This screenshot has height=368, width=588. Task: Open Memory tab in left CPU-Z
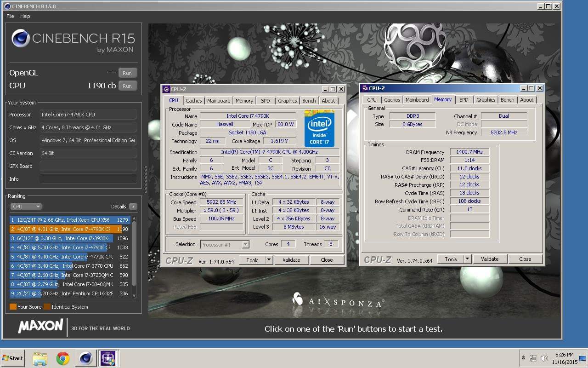(244, 101)
